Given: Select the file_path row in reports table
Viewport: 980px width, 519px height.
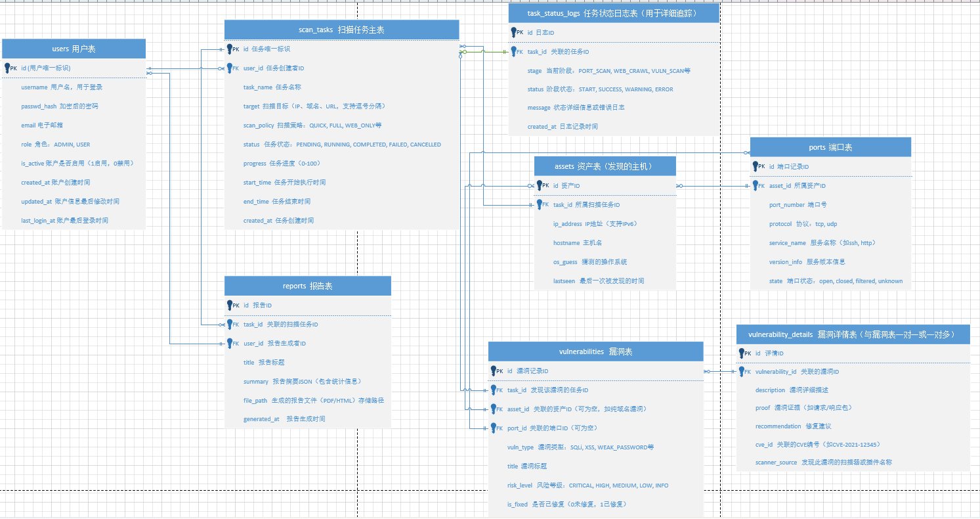Looking at the screenshot, I should (307, 400).
